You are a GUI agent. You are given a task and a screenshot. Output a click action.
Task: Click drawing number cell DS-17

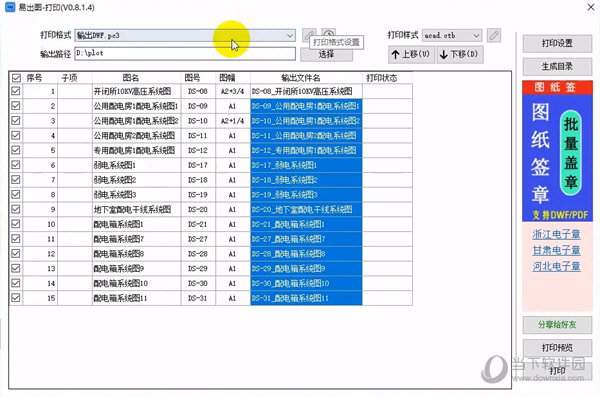point(198,165)
